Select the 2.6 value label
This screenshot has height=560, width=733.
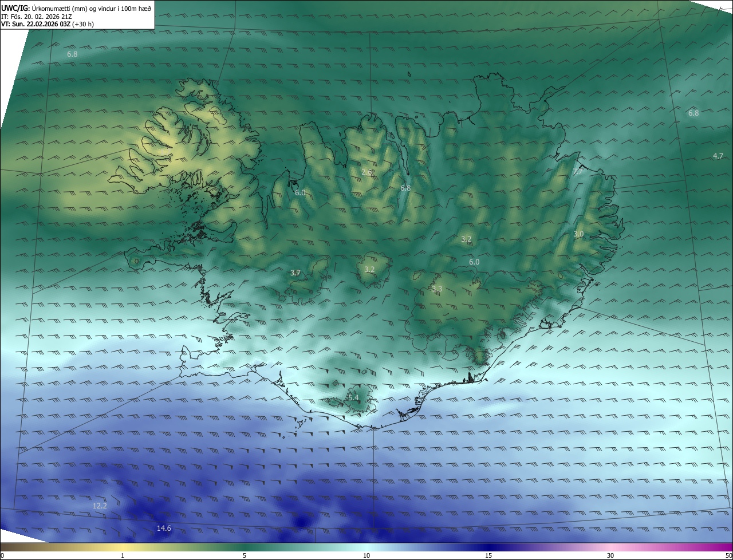pos(367,172)
